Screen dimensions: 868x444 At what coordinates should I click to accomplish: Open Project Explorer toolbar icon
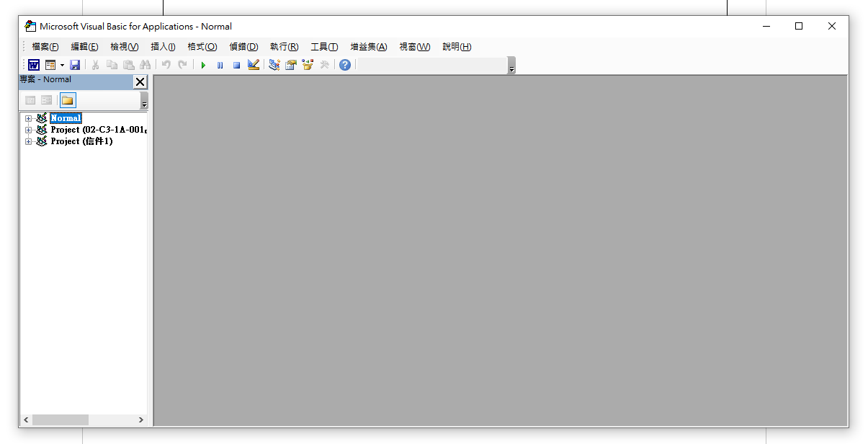[x=274, y=65]
